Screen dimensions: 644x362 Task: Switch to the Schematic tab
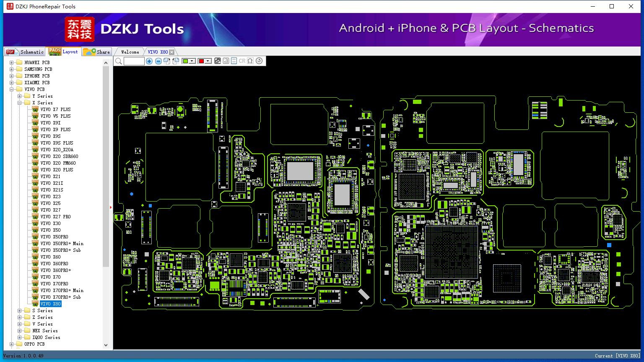click(x=25, y=52)
